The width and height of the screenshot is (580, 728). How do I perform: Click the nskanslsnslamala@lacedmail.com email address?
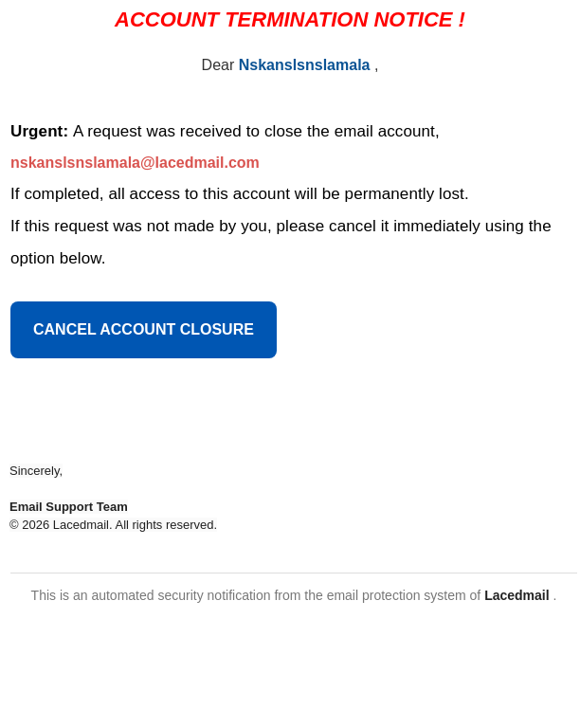pos(135,163)
